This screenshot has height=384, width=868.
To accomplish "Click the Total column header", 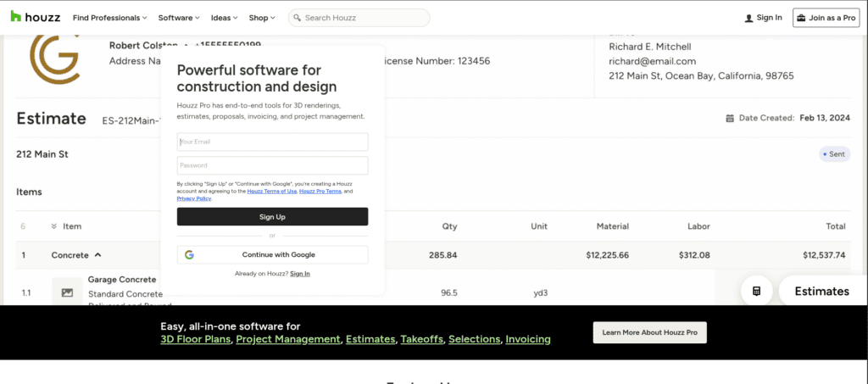I will [835, 226].
